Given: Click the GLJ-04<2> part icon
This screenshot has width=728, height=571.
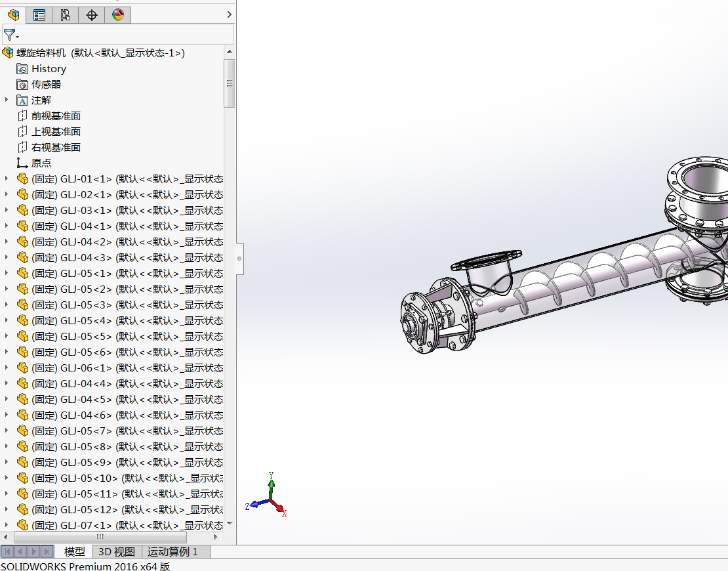Looking at the screenshot, I should (22, 242).
